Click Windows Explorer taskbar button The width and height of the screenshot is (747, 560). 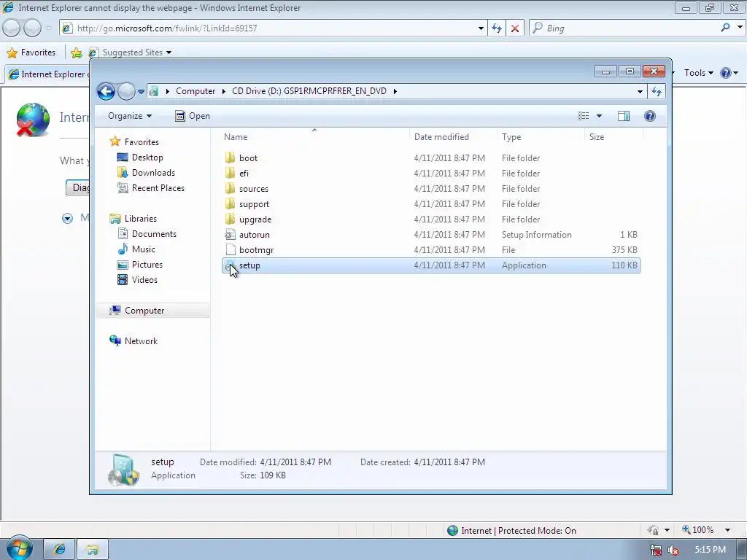click(x=93, y=550)
